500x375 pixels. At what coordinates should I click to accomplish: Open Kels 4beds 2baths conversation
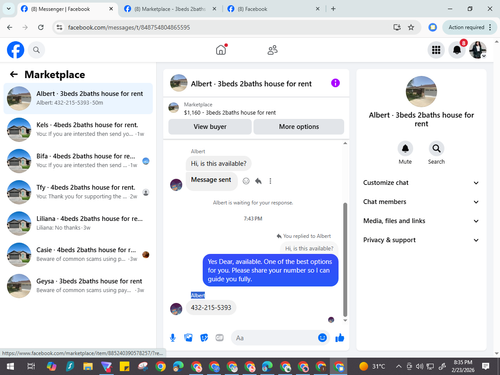point(78,129)
